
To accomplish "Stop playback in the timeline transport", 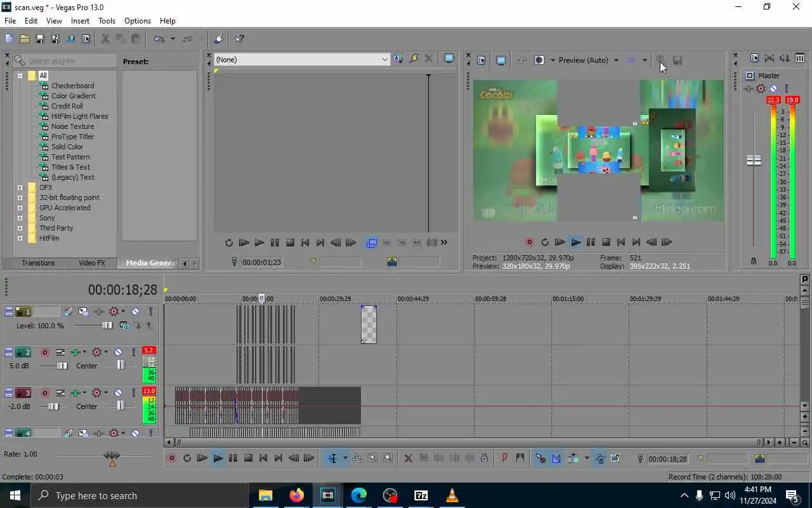I will point(248,458).
